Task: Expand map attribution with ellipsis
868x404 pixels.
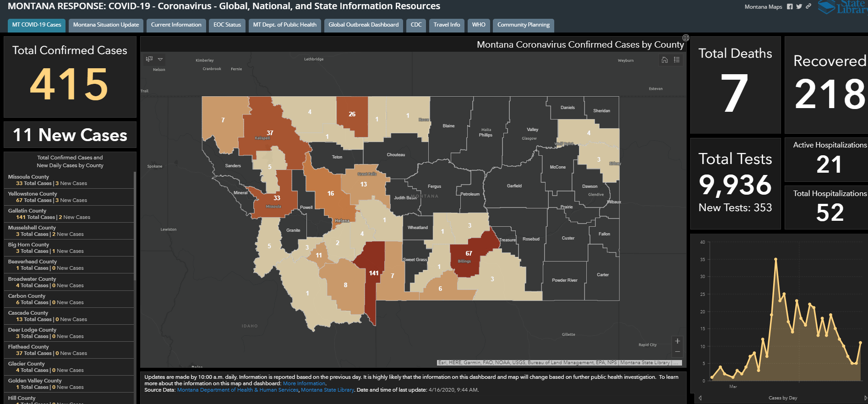Action: point(677,363)
